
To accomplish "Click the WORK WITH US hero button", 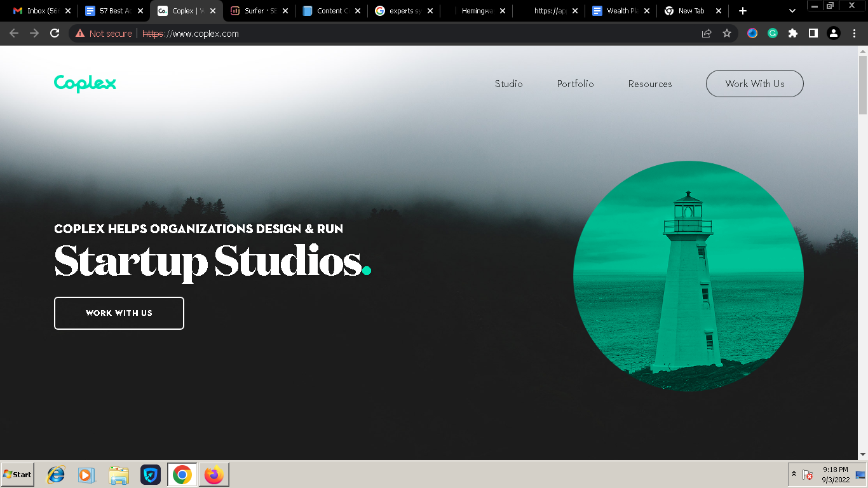I will click(119, 313).
